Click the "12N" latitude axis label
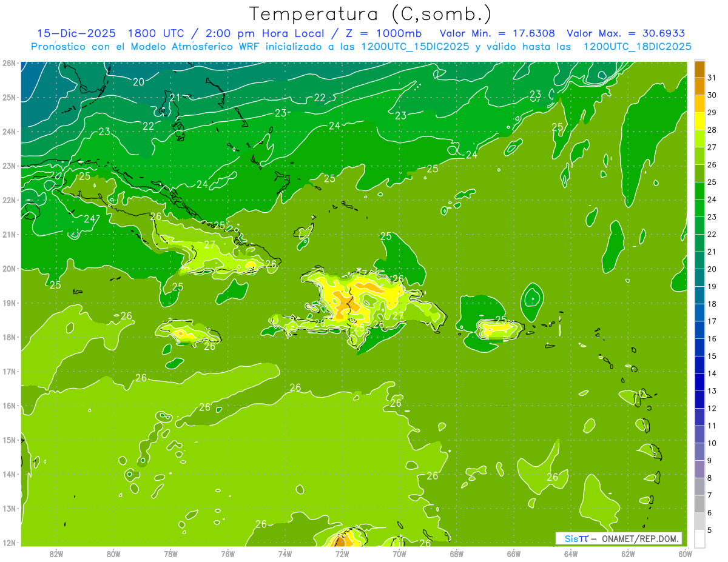 (8, 543)
